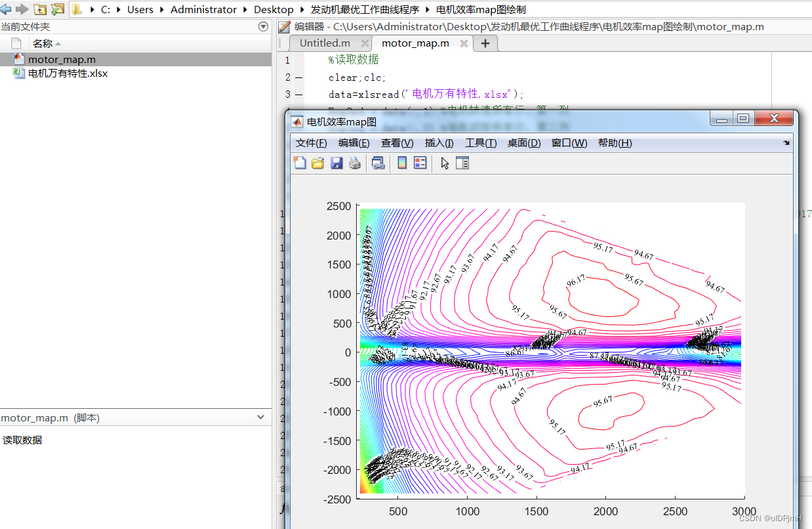
Task: Click the clear;clc; code line in editor
Action: tap(357, 77)
